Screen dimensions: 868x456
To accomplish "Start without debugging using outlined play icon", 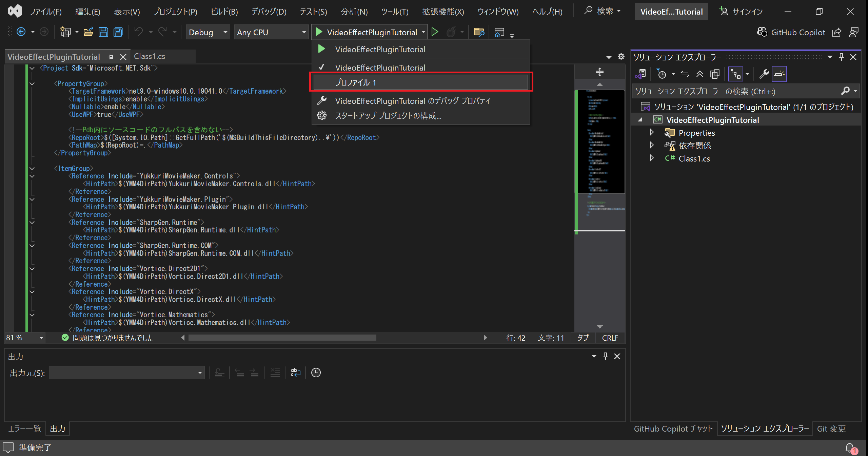I will [435, 32].
